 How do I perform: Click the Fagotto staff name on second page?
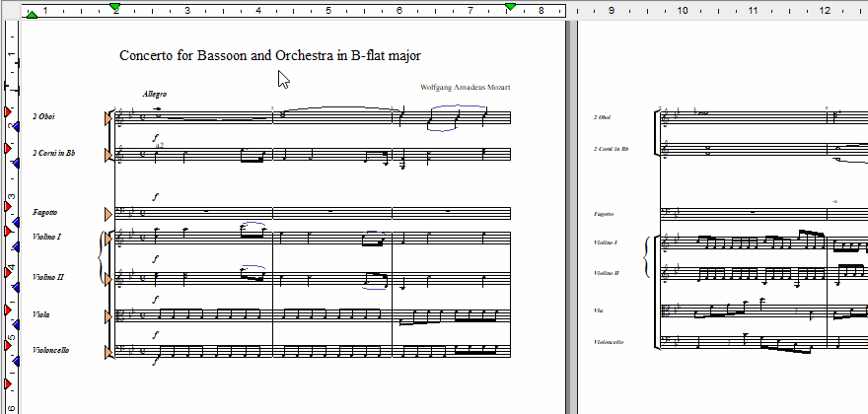pos(605,214)
